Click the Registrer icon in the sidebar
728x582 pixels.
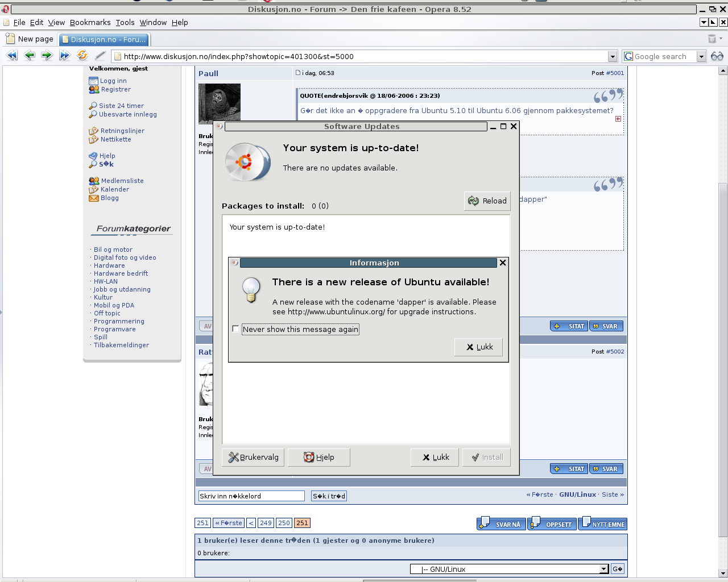[94, 89]
